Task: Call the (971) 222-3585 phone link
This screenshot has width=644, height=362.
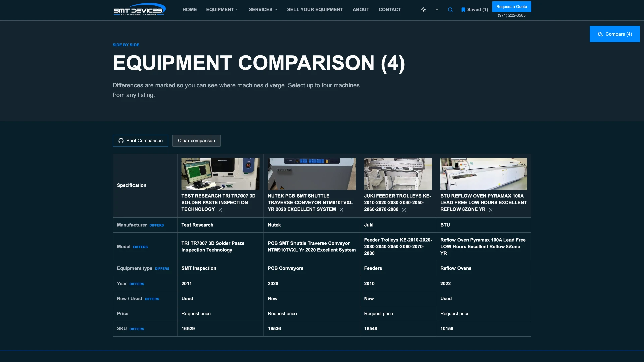Action: point(512,15)
